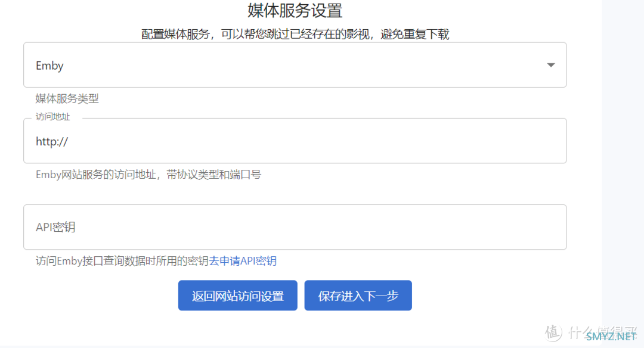Open the 去申请API密钥 link
This screenshot has height=348, width=644.
243,261
